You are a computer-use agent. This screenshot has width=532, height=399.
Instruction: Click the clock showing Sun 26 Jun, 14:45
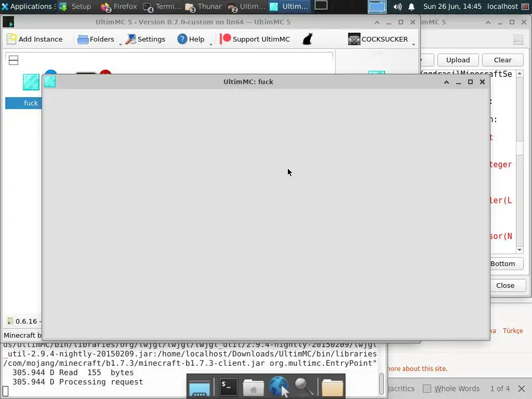[x=452, y=6]
